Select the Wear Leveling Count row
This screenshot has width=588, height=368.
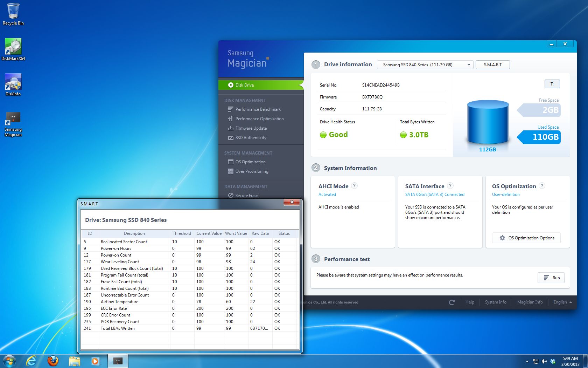click(x=189, y=262)
